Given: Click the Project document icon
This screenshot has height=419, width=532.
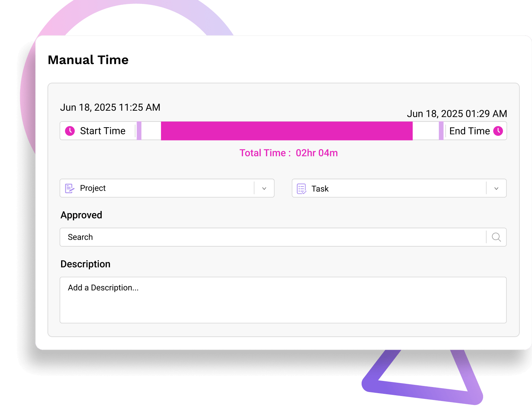Looking at the screenshot, I should (70, 188).
